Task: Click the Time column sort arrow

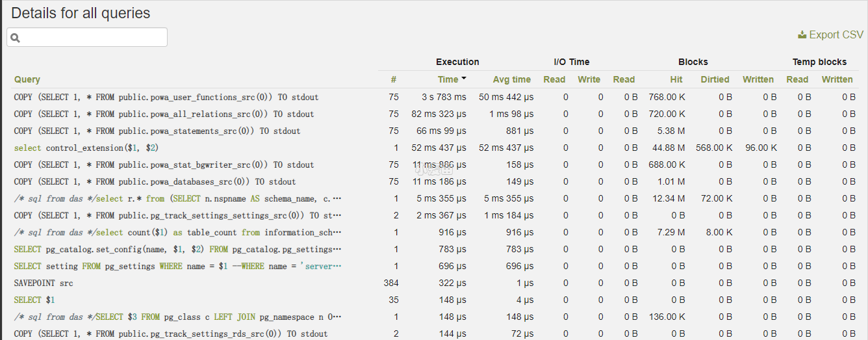Action: point(464,79)
